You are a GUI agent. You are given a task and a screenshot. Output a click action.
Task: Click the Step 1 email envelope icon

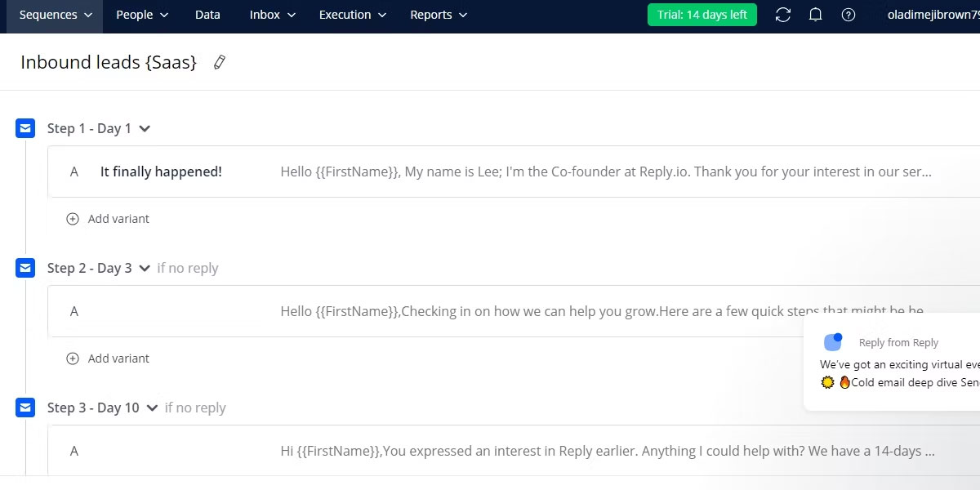[x=25, y=128]
